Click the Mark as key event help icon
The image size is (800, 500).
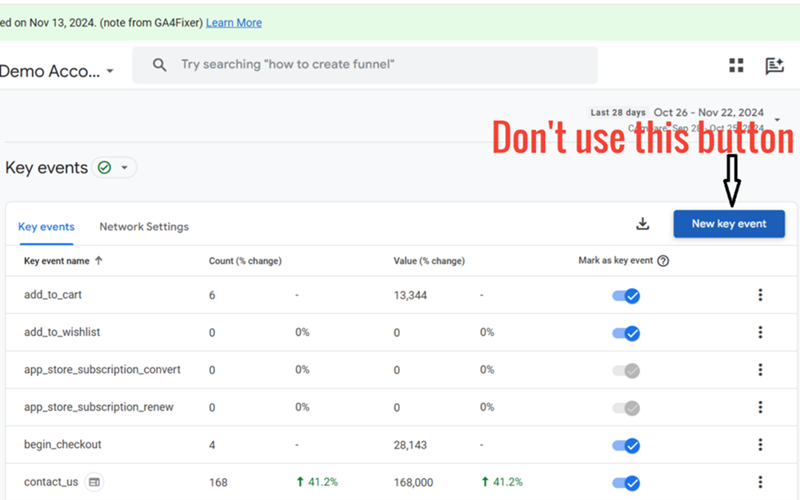(x=663, y=261)
